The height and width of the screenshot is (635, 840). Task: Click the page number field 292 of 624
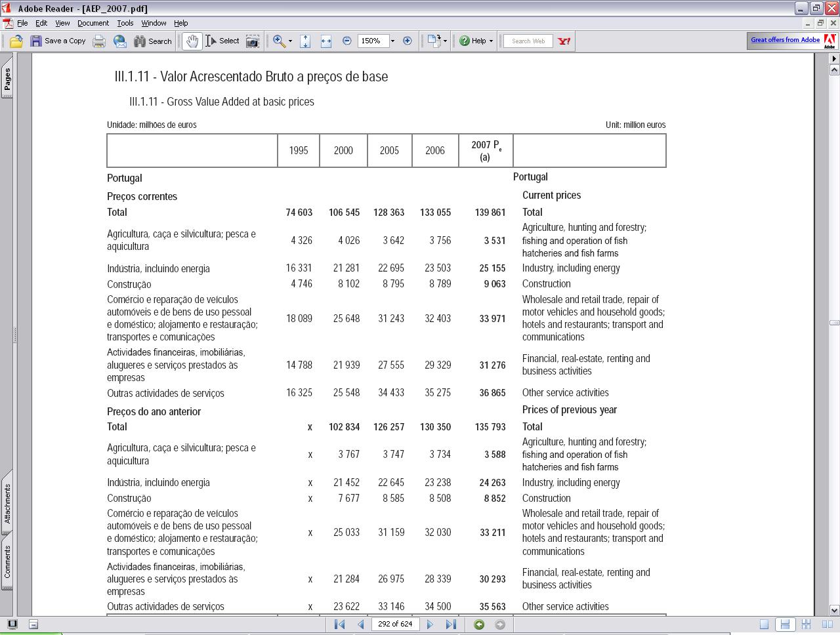tap(396, 624)
